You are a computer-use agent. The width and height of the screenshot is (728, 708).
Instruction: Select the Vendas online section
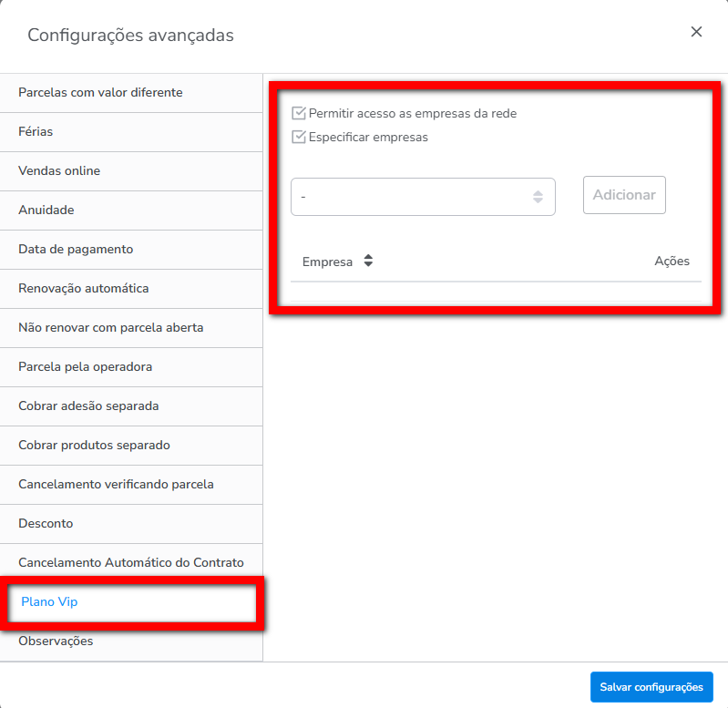coord(59,171)
